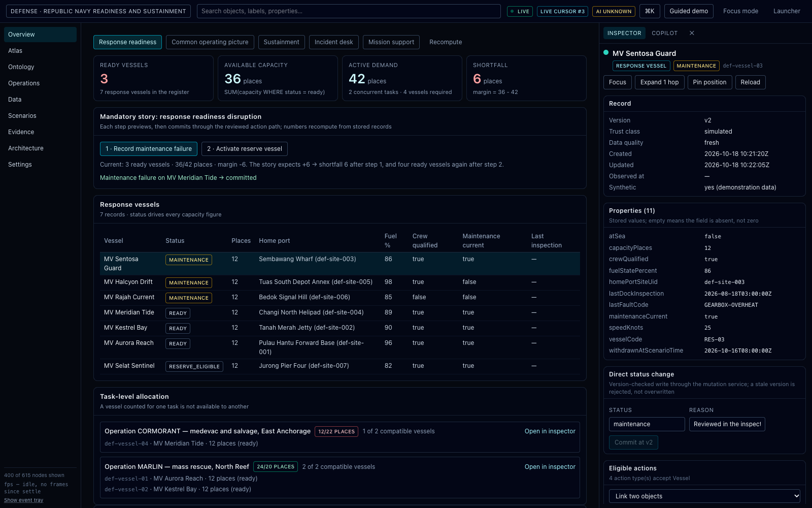Open the Launcher
Viewport: 812px width, 508px height.
click(x=787, y=11)
